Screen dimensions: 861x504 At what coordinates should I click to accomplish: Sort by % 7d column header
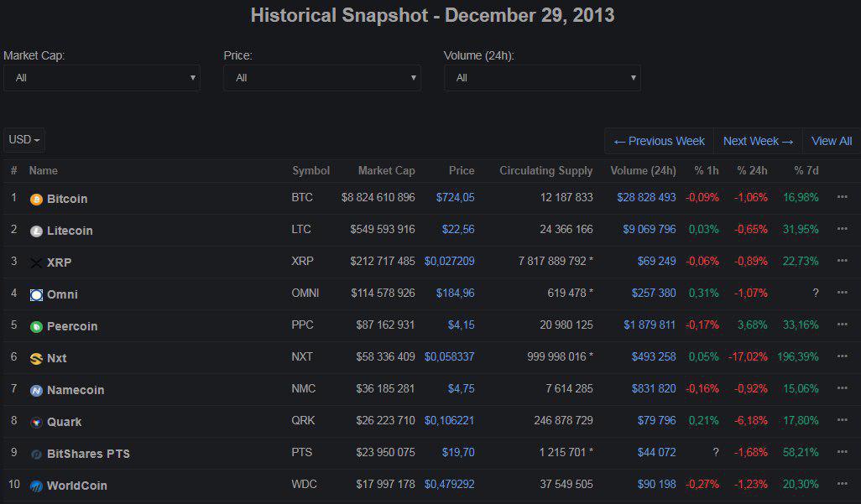(x=806, y=171)
